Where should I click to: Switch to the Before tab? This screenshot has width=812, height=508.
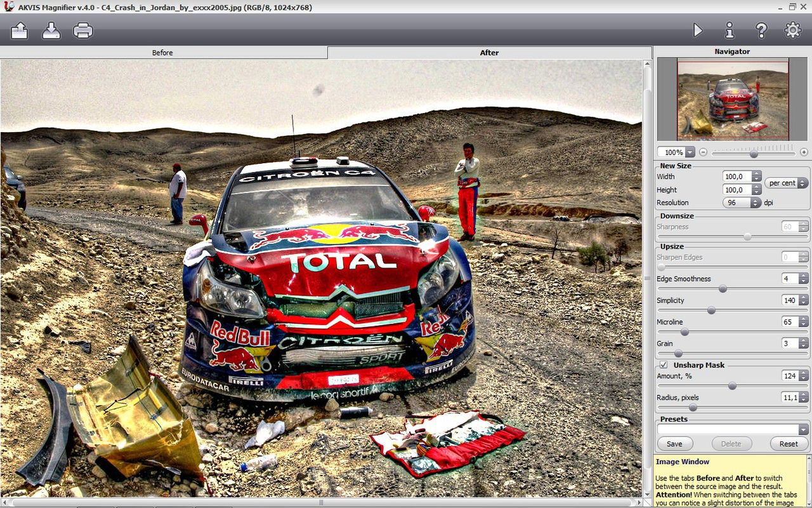(163, 53)
